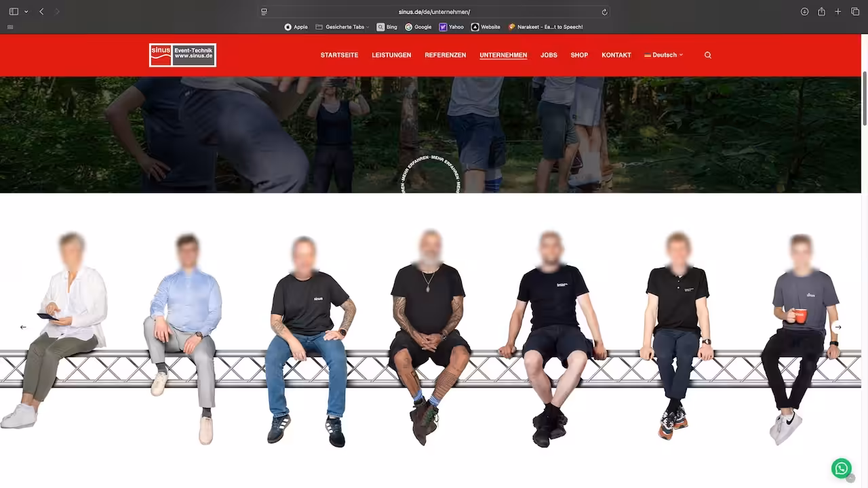Open the Kontakt page
The width and height of the screenshot is (868, 488).
(616, 55)
